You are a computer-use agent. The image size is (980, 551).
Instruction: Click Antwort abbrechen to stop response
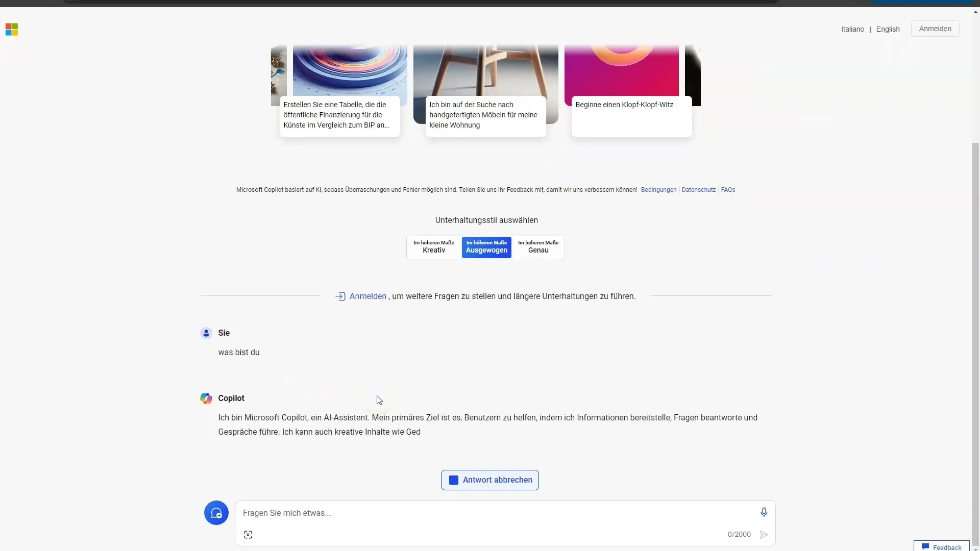pos(490,480)
